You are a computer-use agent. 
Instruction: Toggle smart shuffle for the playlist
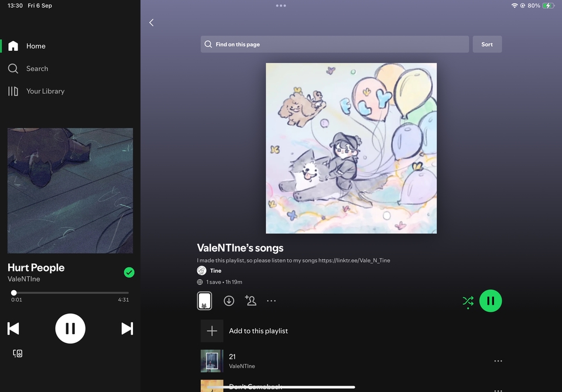(x=468, y=301)
